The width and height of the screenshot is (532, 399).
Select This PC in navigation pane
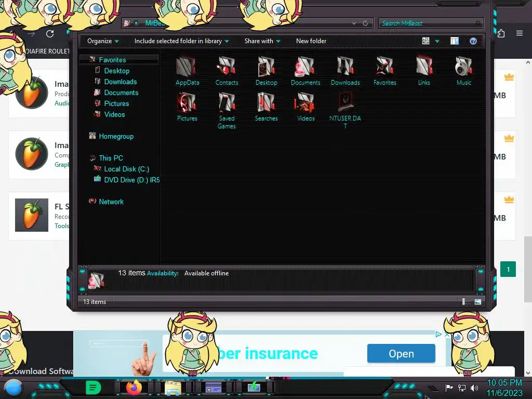[x=111, y=158]
